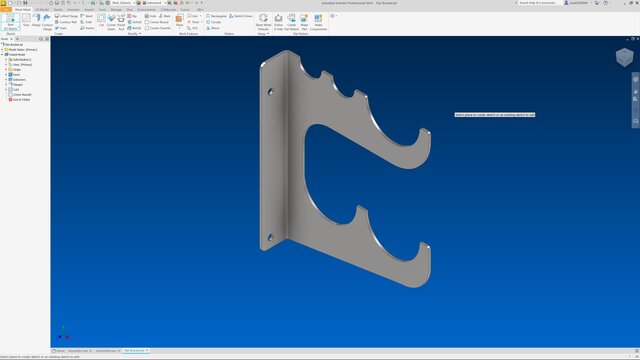
Task: Collapse the Folded Model node
Action: (x=2, y=54)
